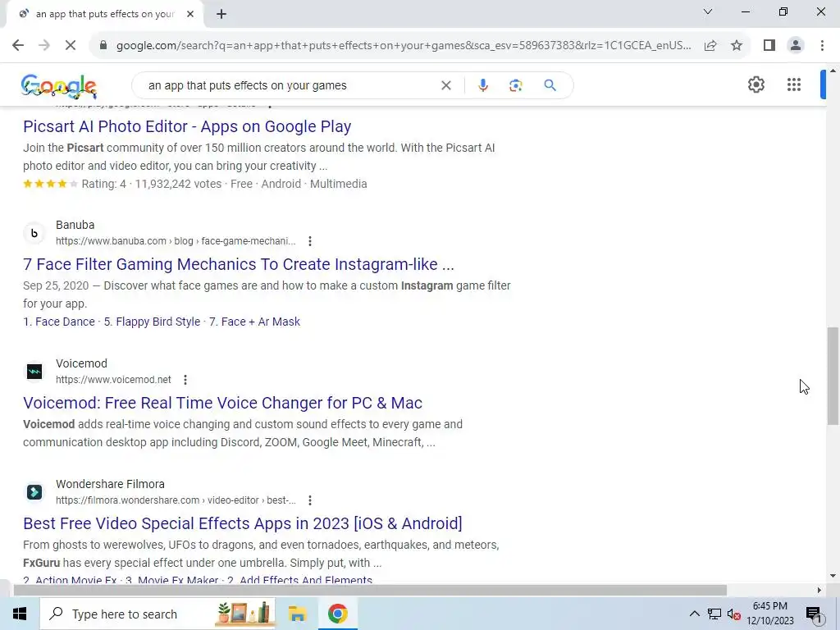Click the forward navigation arrow
The width and height of the screenshot is (840, 630).
(x=44, y=46)
